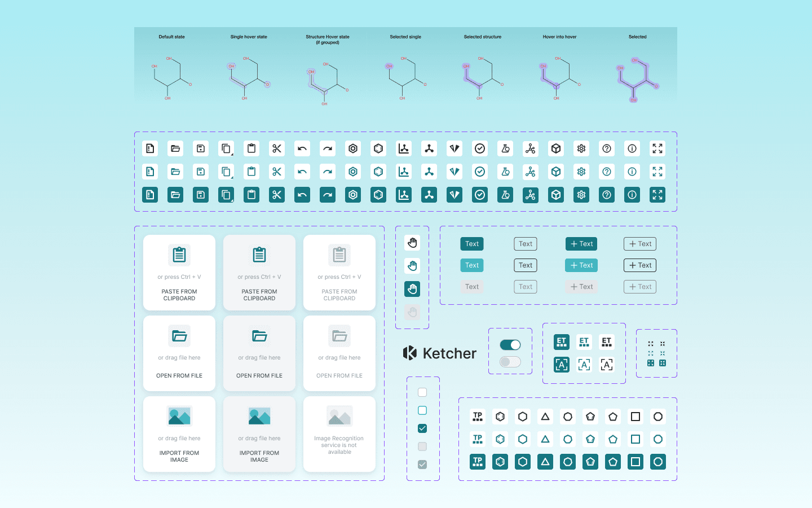Click the filled teal Check Structure checkmark icon
Viewport: 812px width, 508px height.
(x=480, y=195)
